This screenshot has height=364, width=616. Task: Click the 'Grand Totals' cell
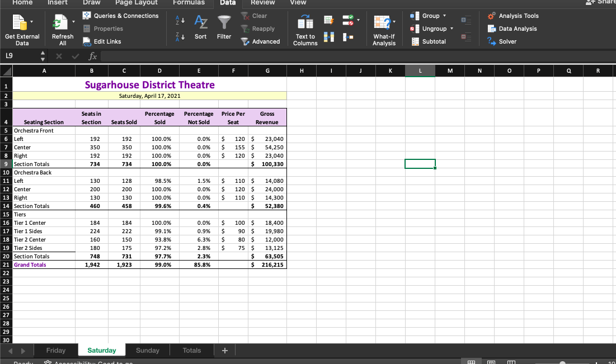point(44,264)
